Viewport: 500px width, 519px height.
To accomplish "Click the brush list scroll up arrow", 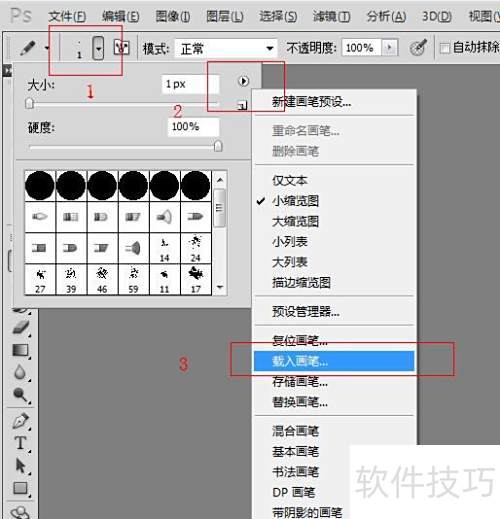I will coord(220,180).
